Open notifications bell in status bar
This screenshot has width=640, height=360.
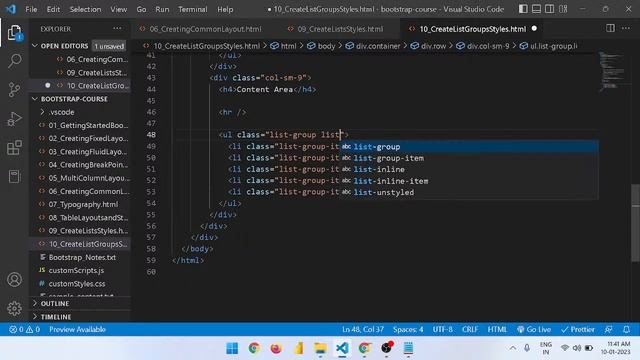626,329
